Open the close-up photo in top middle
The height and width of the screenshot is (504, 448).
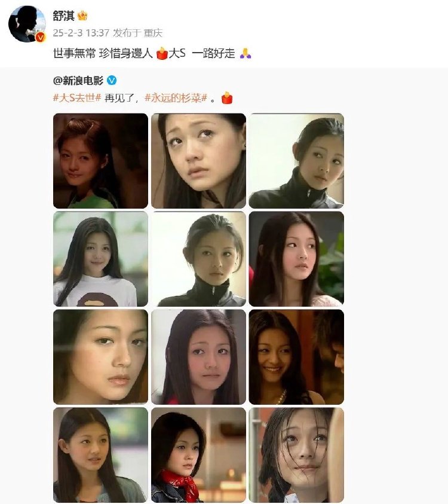pos(198,161)
